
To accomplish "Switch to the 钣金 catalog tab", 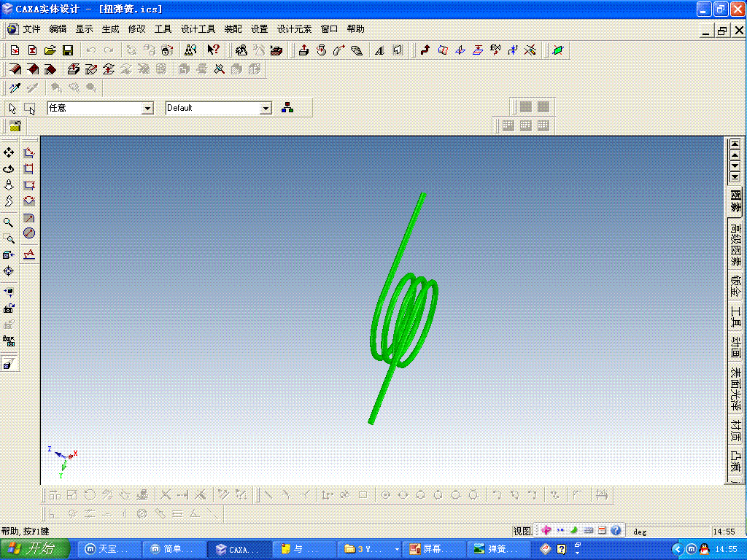I will click(x=735, y=286).
